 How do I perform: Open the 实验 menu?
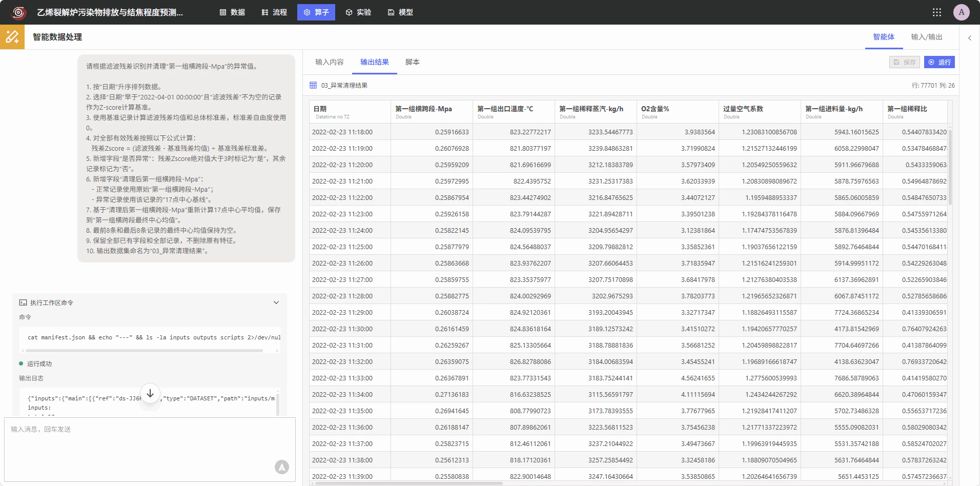click(x=358, y=12)
